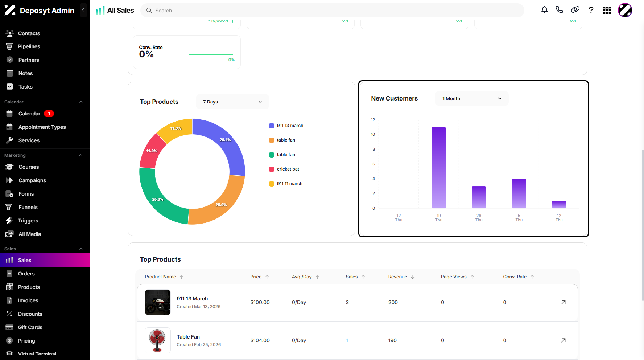Viewport: 644px width, 360px height.
Task: Open external arrow for 911 13 March row
Action: tap(563, 302)
